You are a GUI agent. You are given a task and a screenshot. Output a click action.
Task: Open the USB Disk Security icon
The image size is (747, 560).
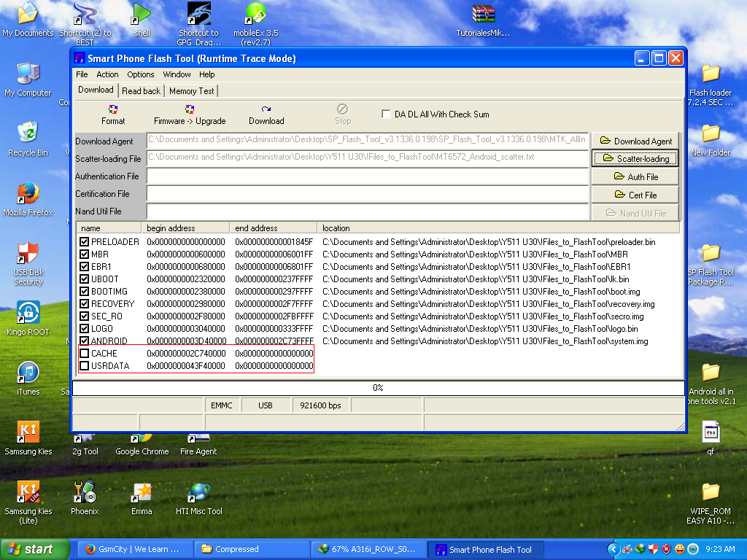[x=28, y=254]
